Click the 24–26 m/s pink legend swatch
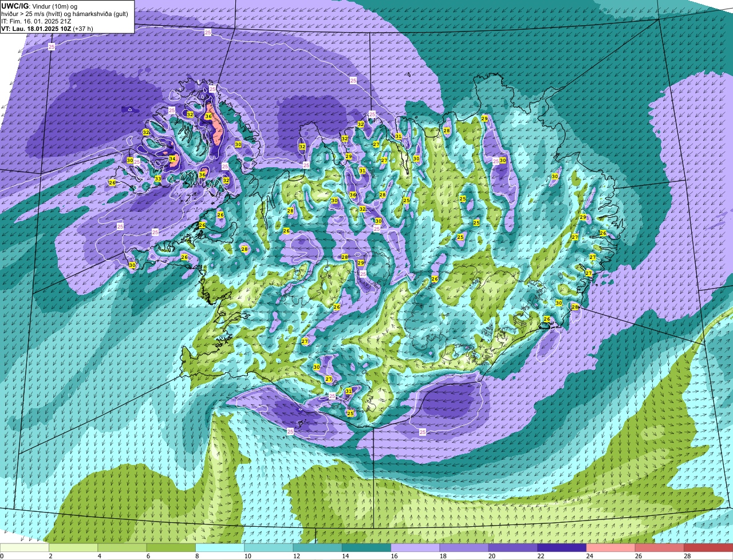Screen dimensions: 733x560 click(x=611, y=547)
